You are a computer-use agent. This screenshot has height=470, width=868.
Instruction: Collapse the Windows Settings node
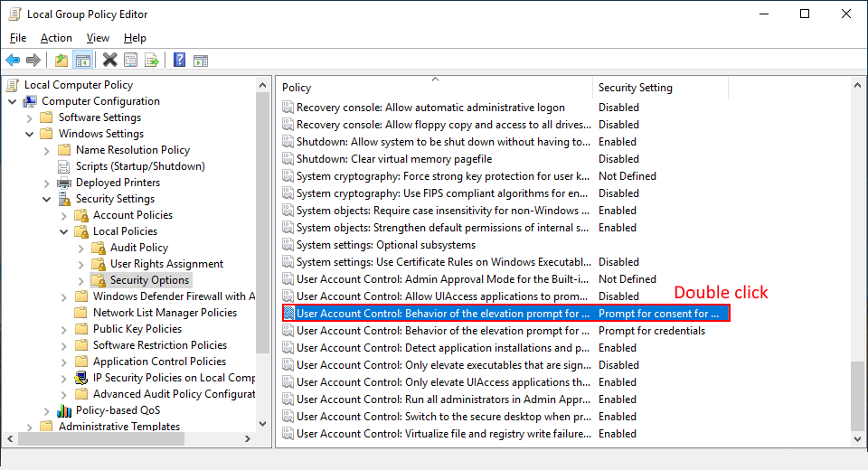(29, 134)
